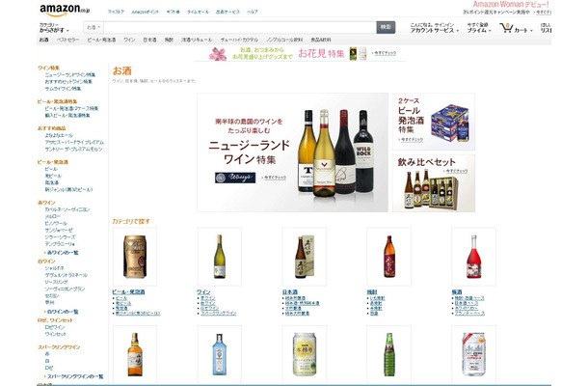The image size is (588, 386).
Task: Select the ベストセラー nav tab
Action: (x=67, y=40)
